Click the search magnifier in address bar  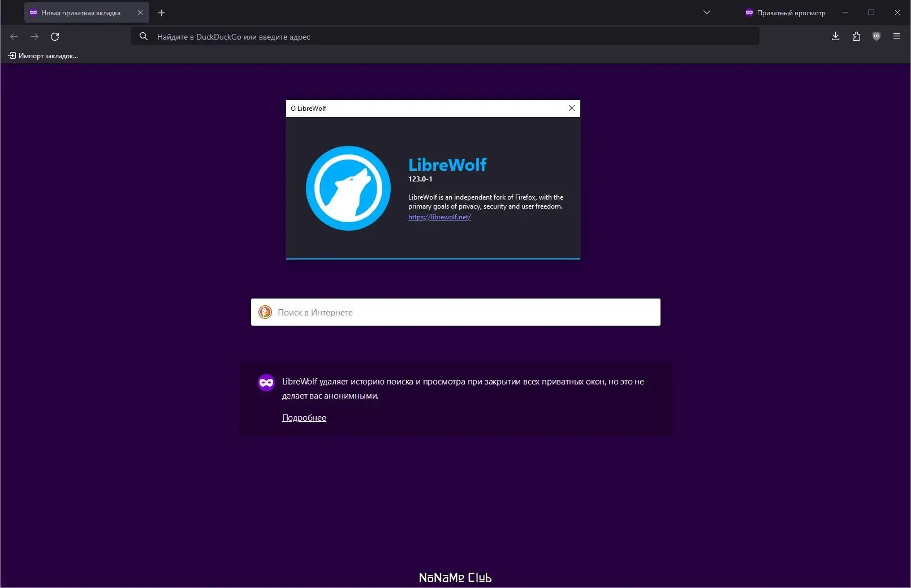click(144, 37)
